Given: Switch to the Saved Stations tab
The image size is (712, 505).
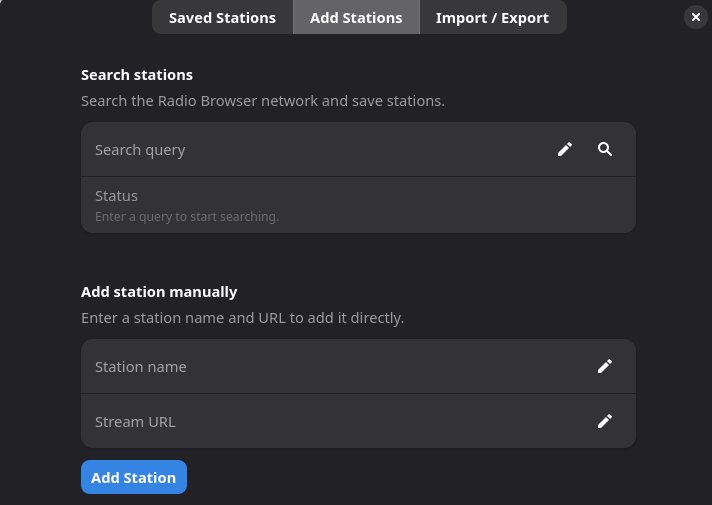Looking at the screenshot, I should (222, 18).
